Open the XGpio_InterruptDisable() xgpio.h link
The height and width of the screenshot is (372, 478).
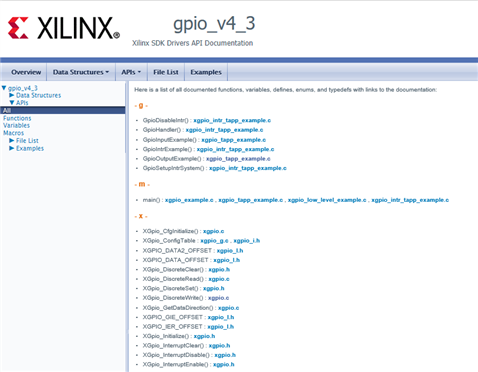[225, 355]
